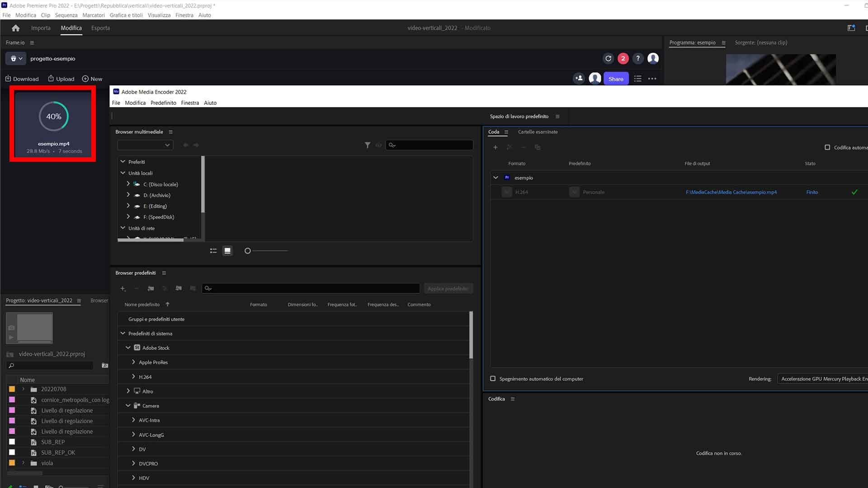
Task: Open the output file link esempio.mp4
Action: 731,192
